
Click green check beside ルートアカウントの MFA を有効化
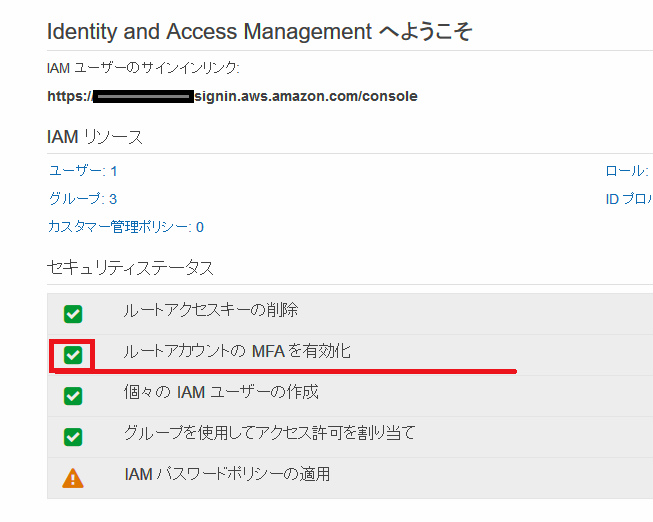click(73, 355)
